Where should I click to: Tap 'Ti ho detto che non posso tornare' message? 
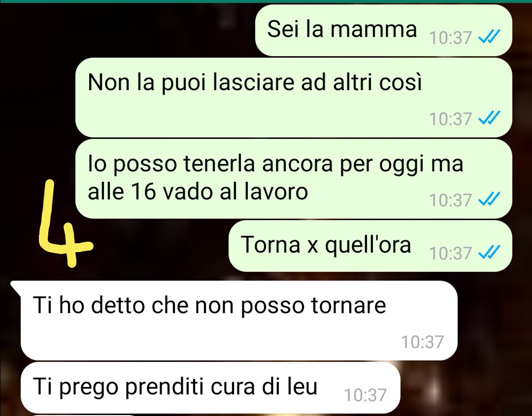tap(239, 320)
